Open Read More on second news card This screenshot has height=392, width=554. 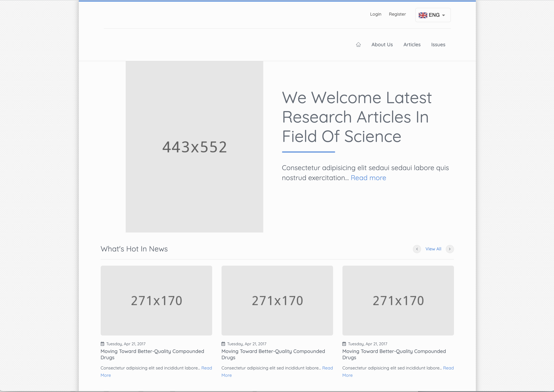[327, 368]
